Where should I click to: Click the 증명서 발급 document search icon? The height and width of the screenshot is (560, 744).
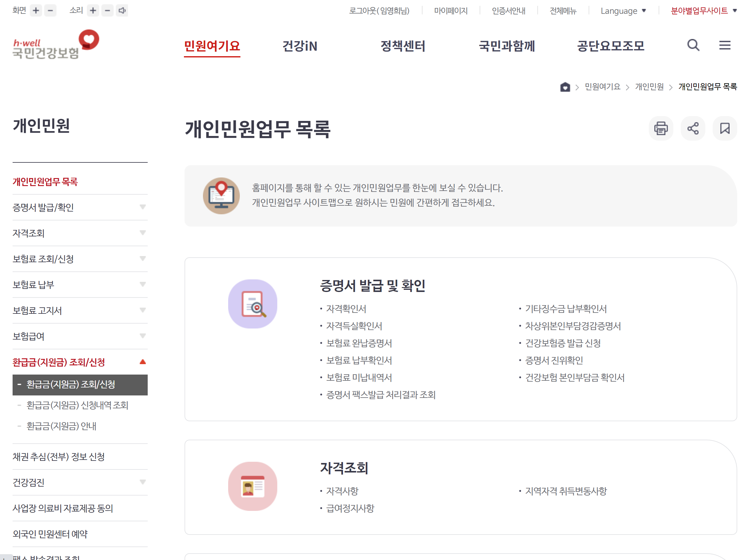(253, 304)
